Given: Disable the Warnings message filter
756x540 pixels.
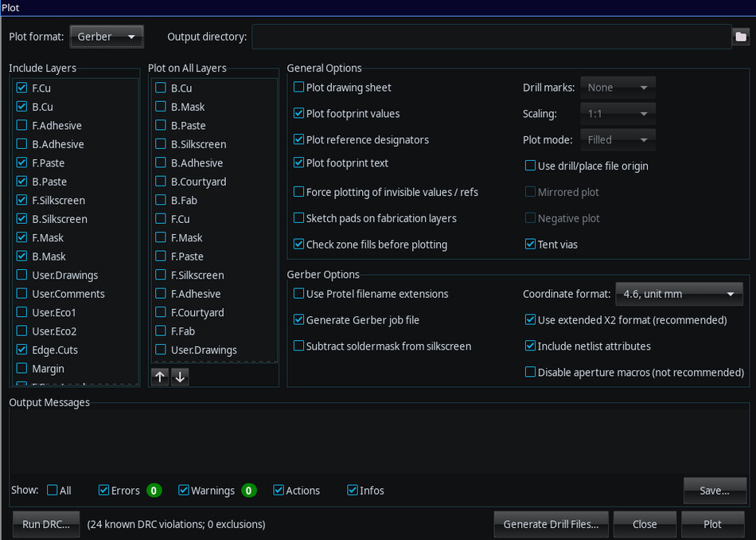Looking at the screenshot, I should [x=184, y=491].
